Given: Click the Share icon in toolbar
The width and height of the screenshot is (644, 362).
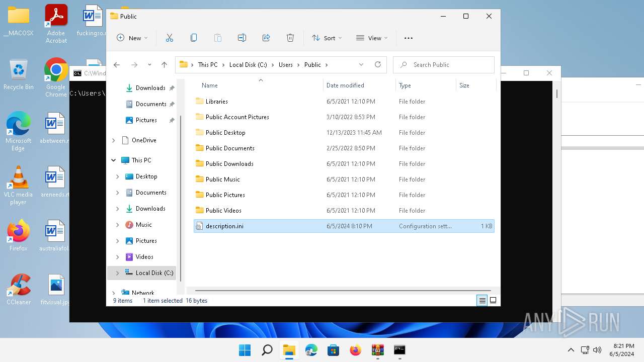Looking at the screenshot, I should (x=266, y=38).
